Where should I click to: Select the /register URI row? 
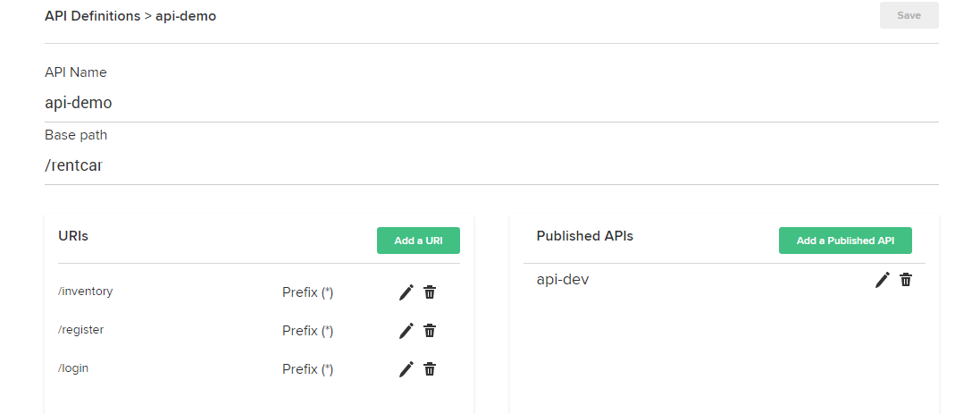coord(81,330)
